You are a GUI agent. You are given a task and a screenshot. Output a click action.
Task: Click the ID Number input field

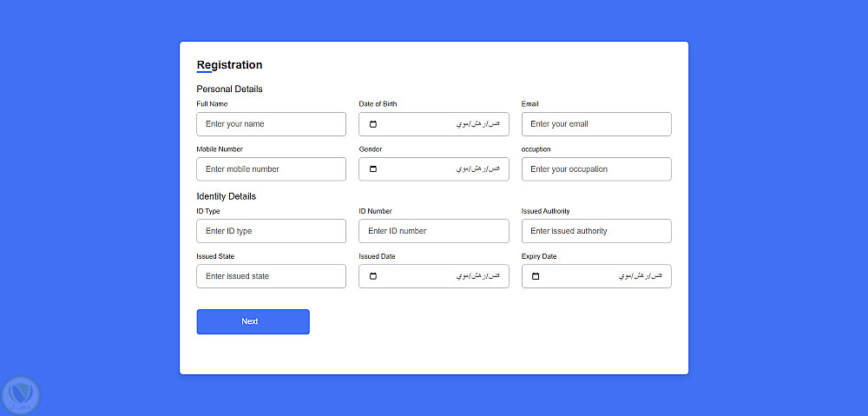pyautogui.click(x=433, y=231)
